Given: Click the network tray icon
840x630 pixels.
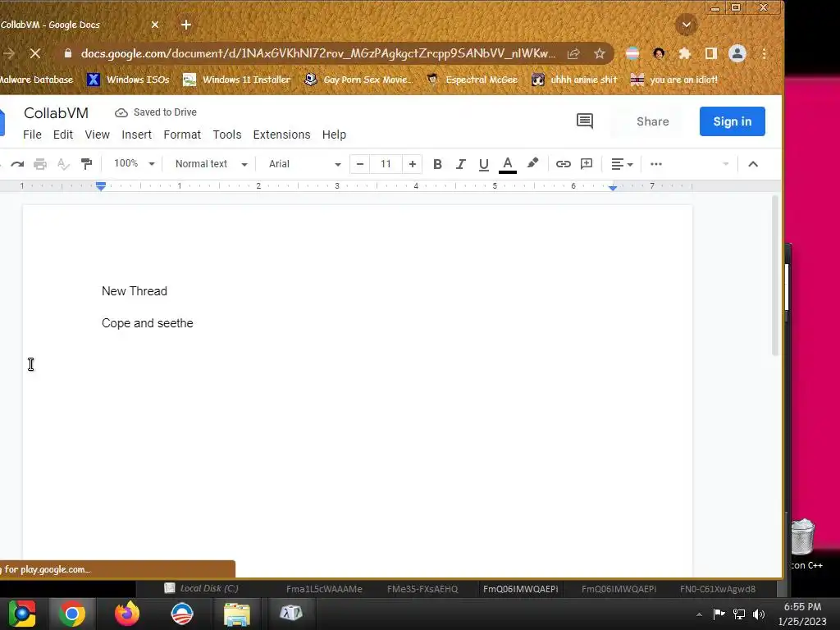Looking at the screenshot, I should click(x=739, y=614).
